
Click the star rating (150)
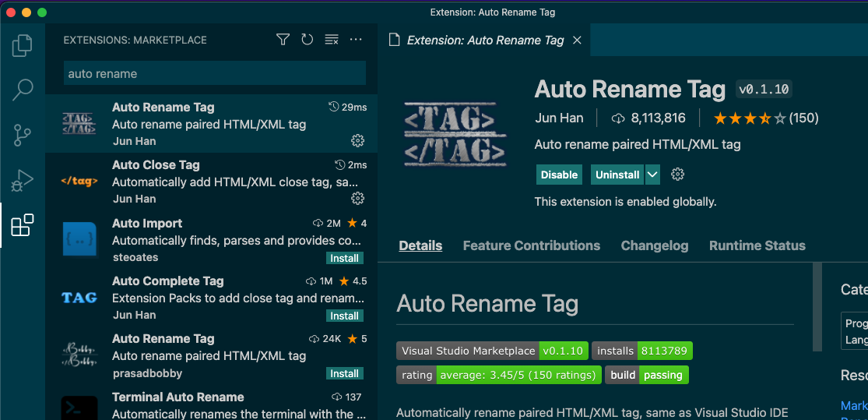tap(765, 118)
